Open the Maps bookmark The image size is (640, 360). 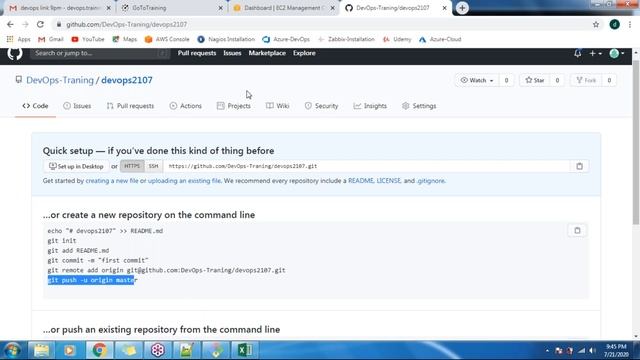click(x=124, y=39)
